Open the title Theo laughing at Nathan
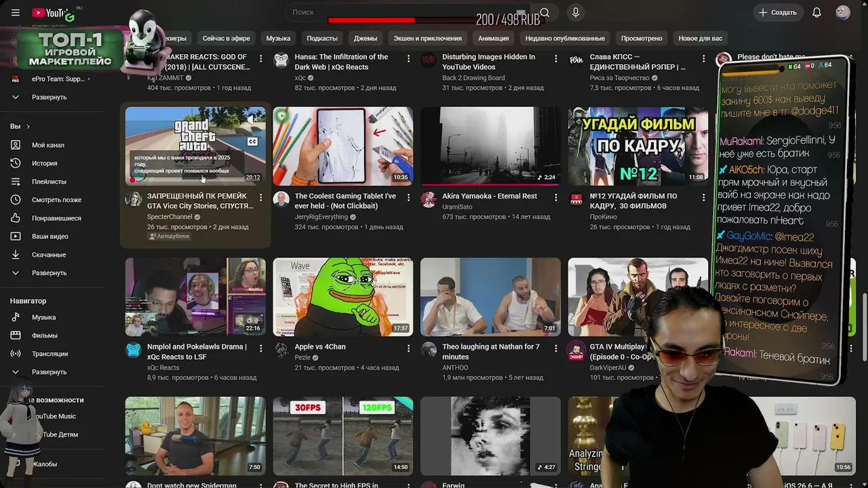The width and height of the screenshot is (868, 488). click(491, 352)
